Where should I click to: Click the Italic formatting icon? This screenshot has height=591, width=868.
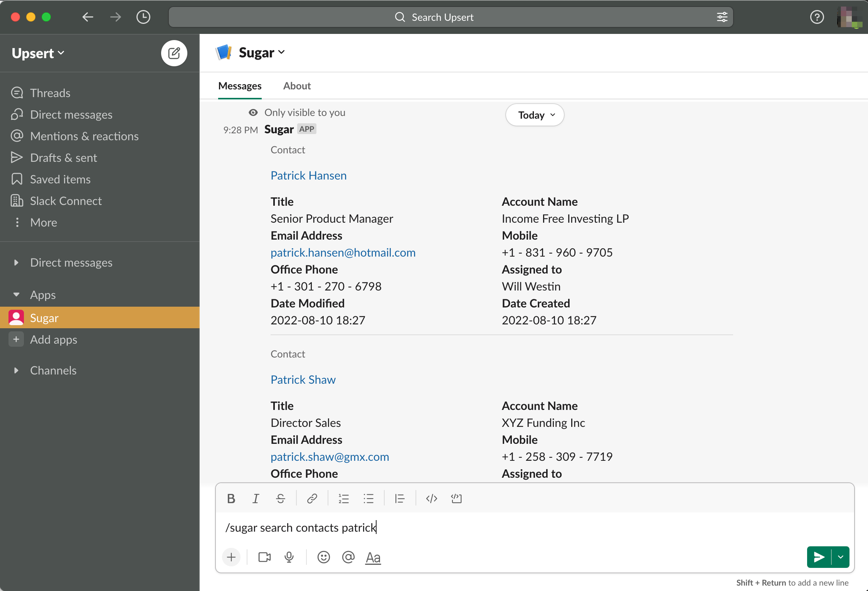point(256,498)
